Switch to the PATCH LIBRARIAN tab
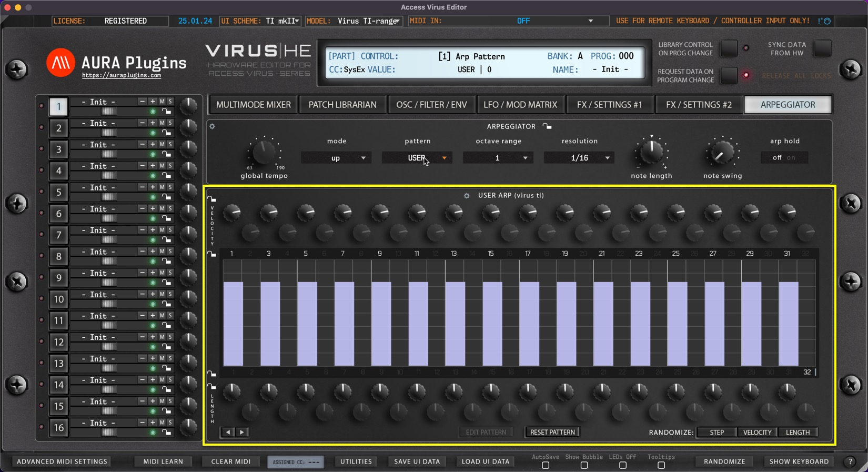868x472 pixels. [x=342, y=105]
